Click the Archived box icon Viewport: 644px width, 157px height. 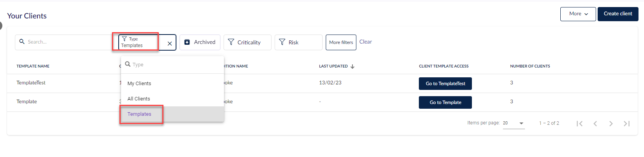pos(187,42)
